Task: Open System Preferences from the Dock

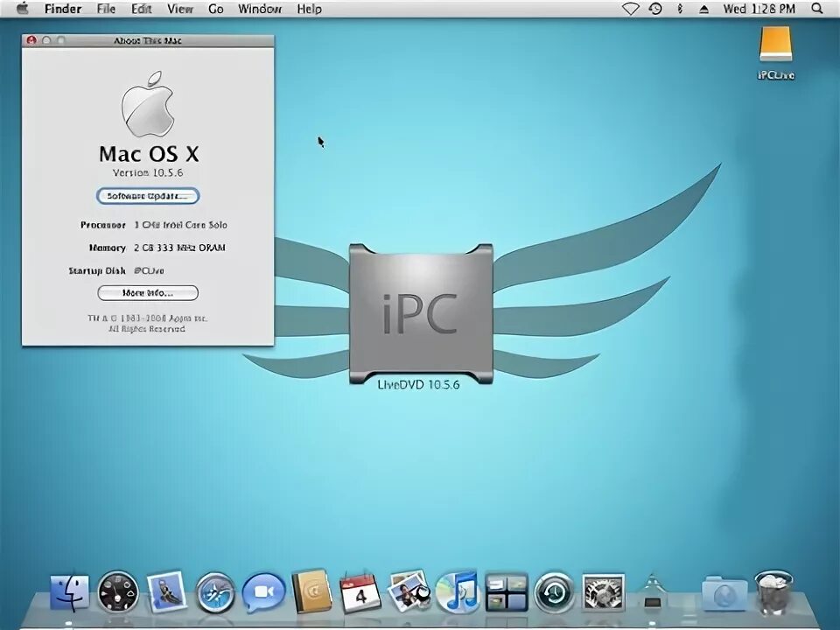Action: point(603,592)
